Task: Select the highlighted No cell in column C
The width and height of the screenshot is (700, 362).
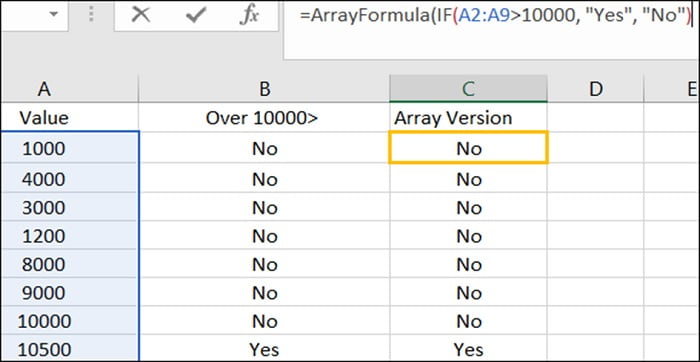Action: 468,148
